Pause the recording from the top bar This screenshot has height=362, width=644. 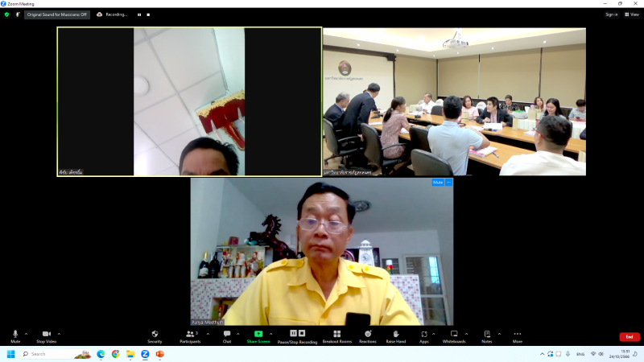point(138,14)
